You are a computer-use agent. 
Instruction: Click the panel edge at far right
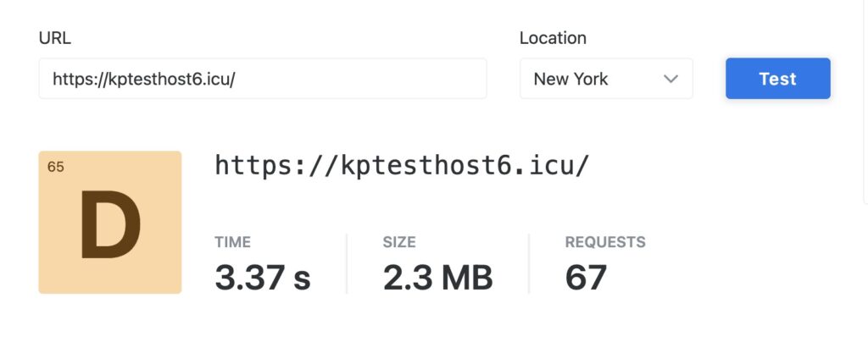[x=864, y=102]
